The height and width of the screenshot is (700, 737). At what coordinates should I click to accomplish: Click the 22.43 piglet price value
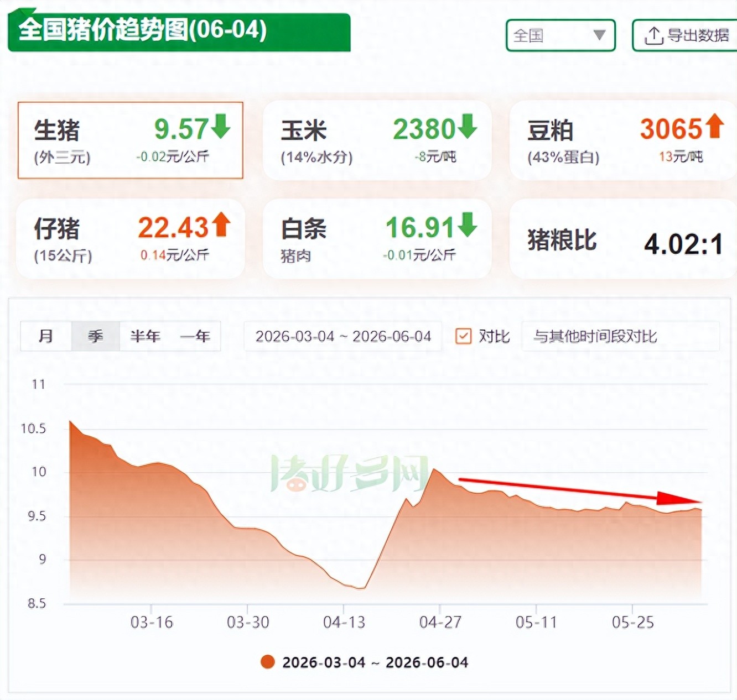coord(173,227)
